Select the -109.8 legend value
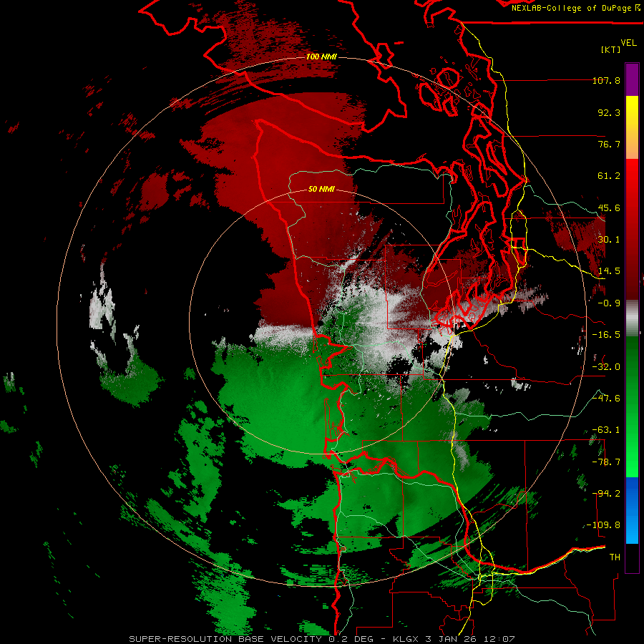The image size is (644, 644). click(603, 525)
